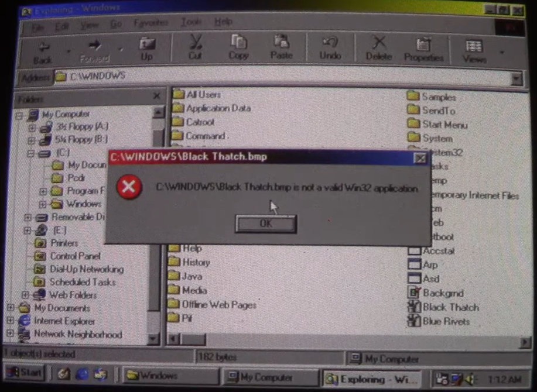This screenshot has height=392, width=537.
Task: Click the folder tree scroll down arrow
Action: pos(152,339)
